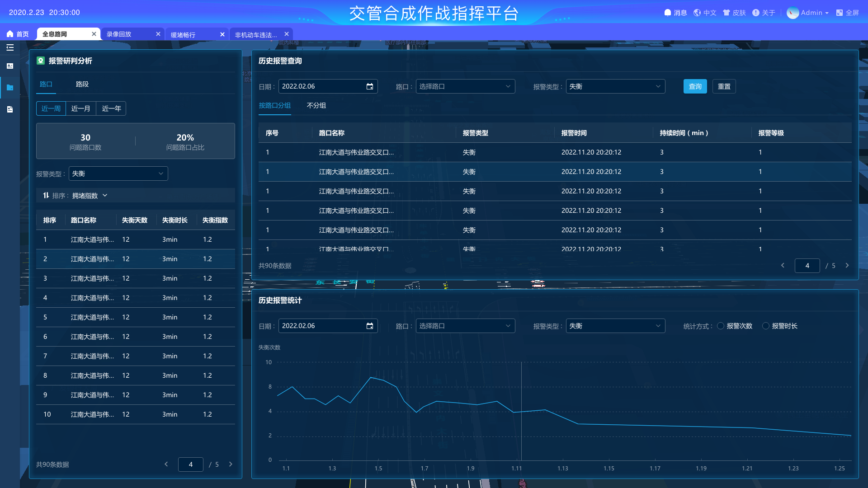
Task: Switch language via 中文 globe icon
Action: [x=697, y=13]
